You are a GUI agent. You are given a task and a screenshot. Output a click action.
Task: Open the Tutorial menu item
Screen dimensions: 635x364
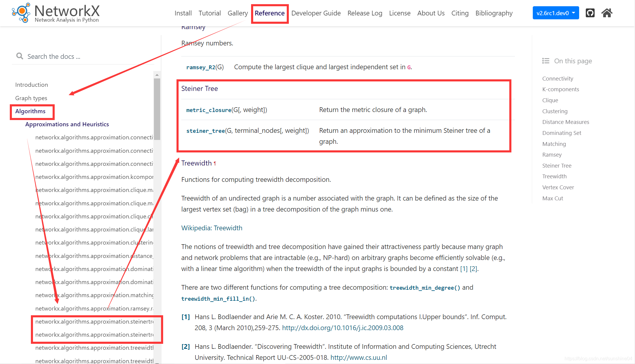pos(209,13)
